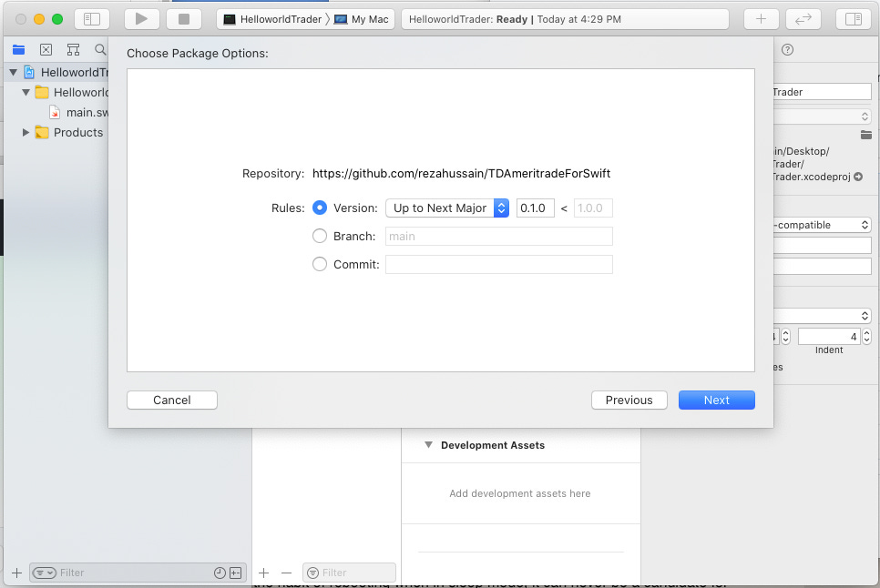Open the Library with the plus button

point(761,19)
